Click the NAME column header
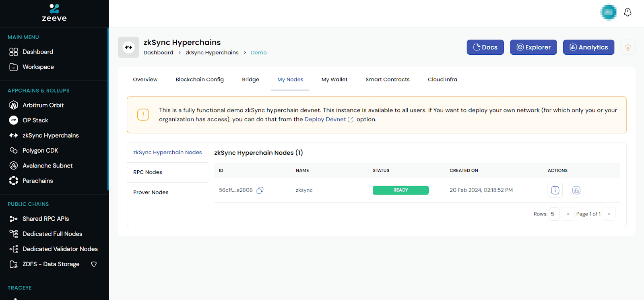The width and height of the screenshot is (644, 300). [302, 171]
